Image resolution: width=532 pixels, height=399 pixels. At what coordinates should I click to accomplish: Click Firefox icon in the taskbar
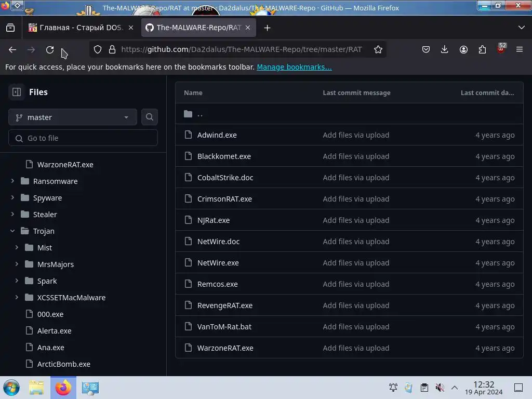(x=63, y=388)
